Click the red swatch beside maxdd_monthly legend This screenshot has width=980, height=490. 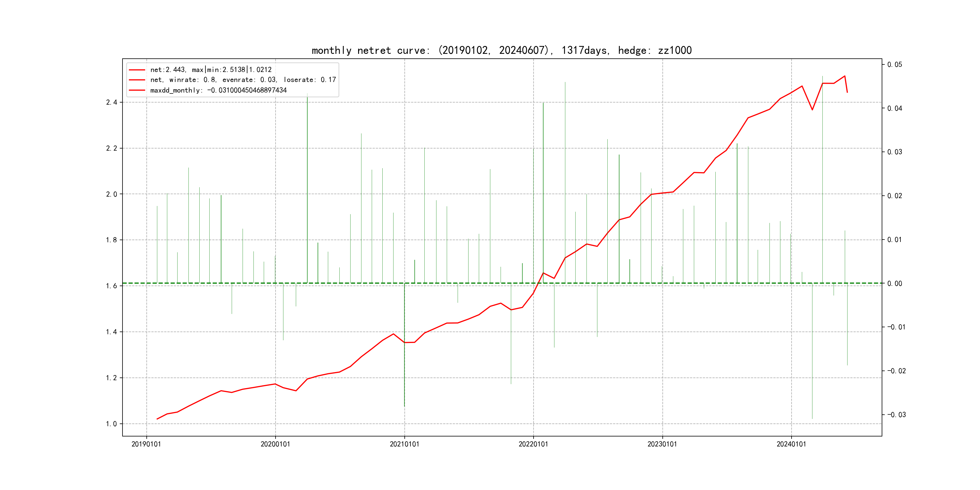(137, 90)
